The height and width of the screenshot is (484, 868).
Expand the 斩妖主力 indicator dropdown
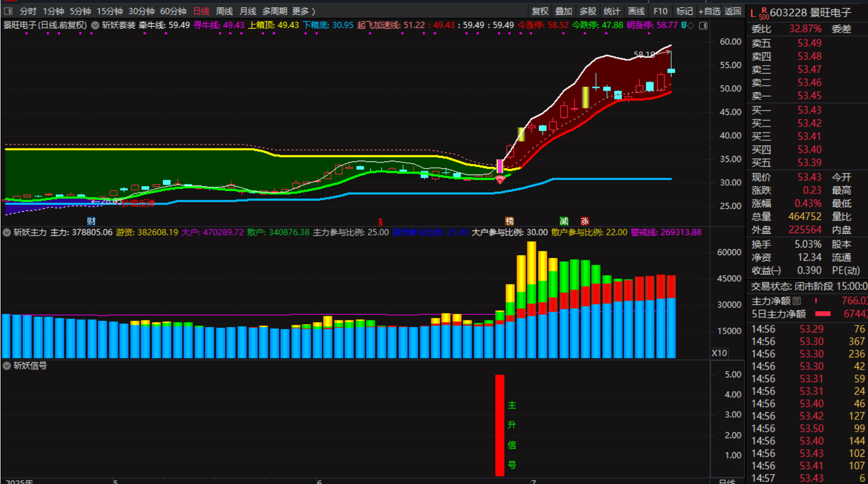(7, 232)
